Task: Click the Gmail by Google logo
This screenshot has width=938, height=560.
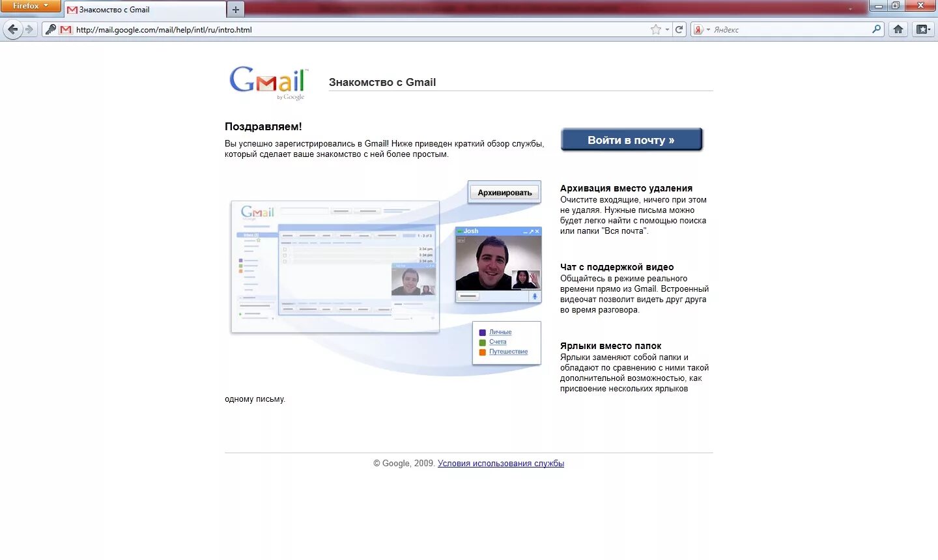Action: (269, 83)
